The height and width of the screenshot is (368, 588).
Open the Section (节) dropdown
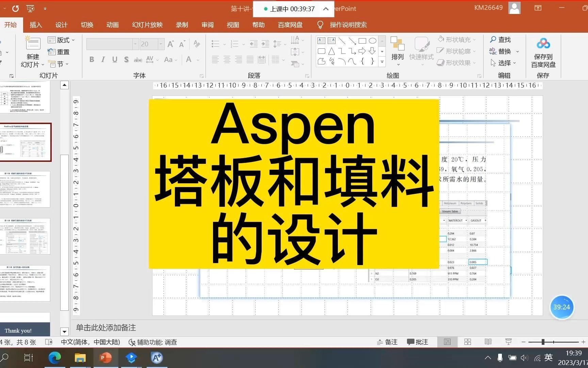pos(59,64)
